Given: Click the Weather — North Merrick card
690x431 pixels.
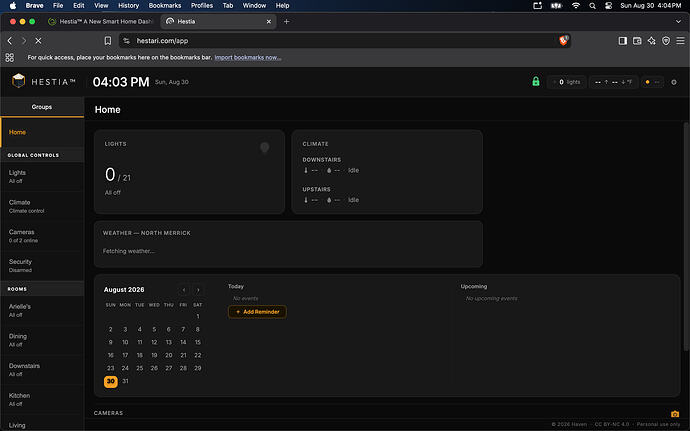Looking at the screenshot, I should point(288,244).
